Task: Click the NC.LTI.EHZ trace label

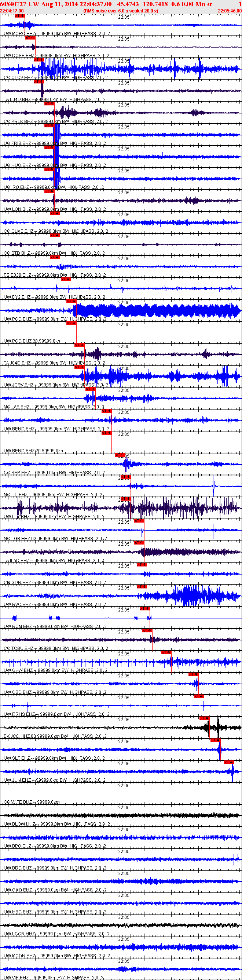Action: (53, 495)
